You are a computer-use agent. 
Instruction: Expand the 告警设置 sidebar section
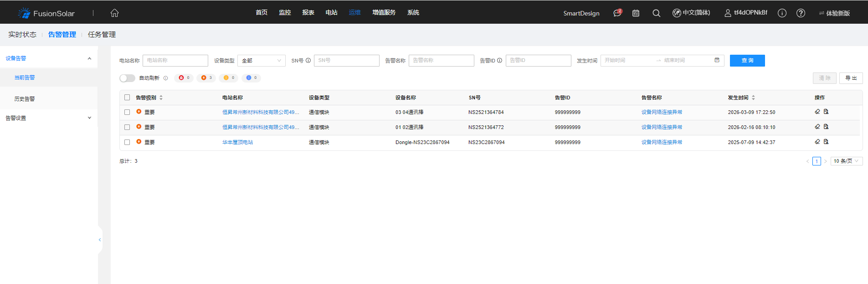pos(48,118)
